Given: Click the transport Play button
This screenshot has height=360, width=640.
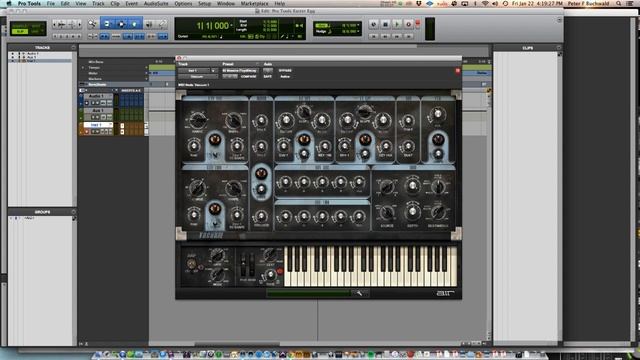Looking at the screenshot, I should click(x=396, y=24).
